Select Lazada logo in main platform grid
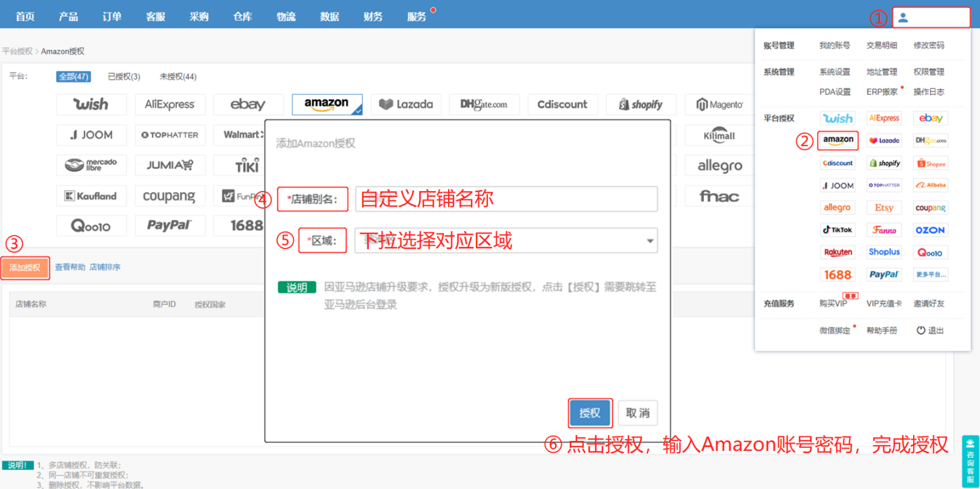This screenshot has height=489, width=980. point(406,104)
